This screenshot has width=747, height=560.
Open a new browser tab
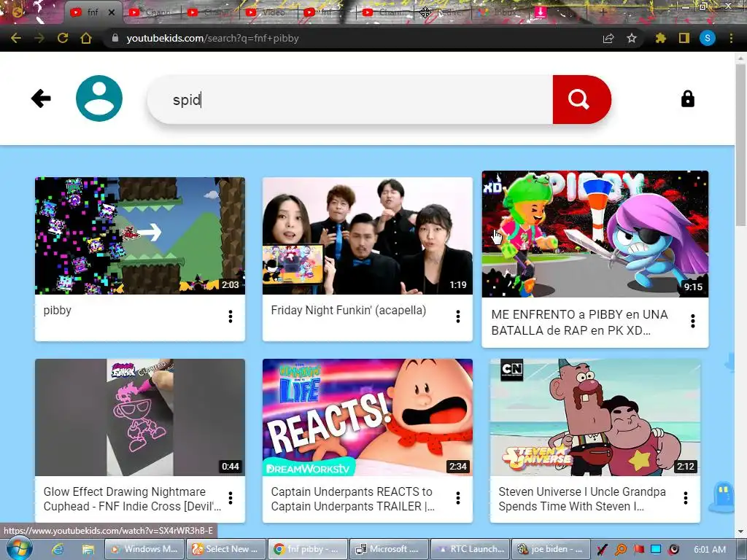coord(603,12)
